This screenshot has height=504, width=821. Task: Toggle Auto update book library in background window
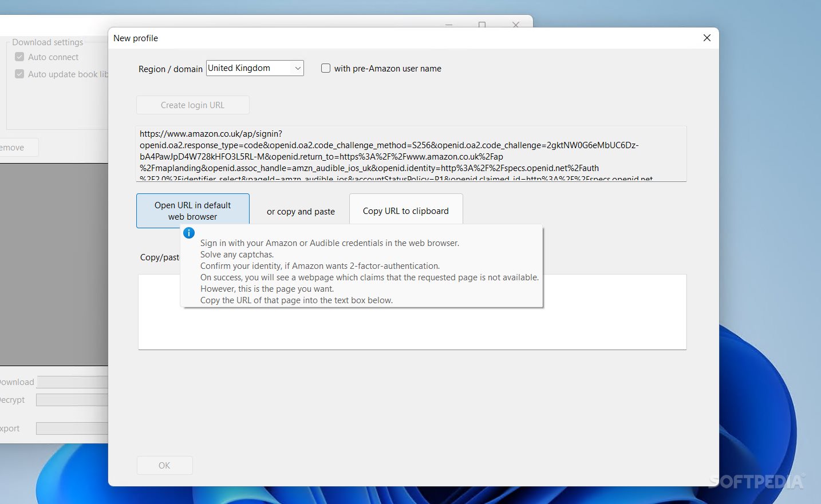click(x=19, y=74)
